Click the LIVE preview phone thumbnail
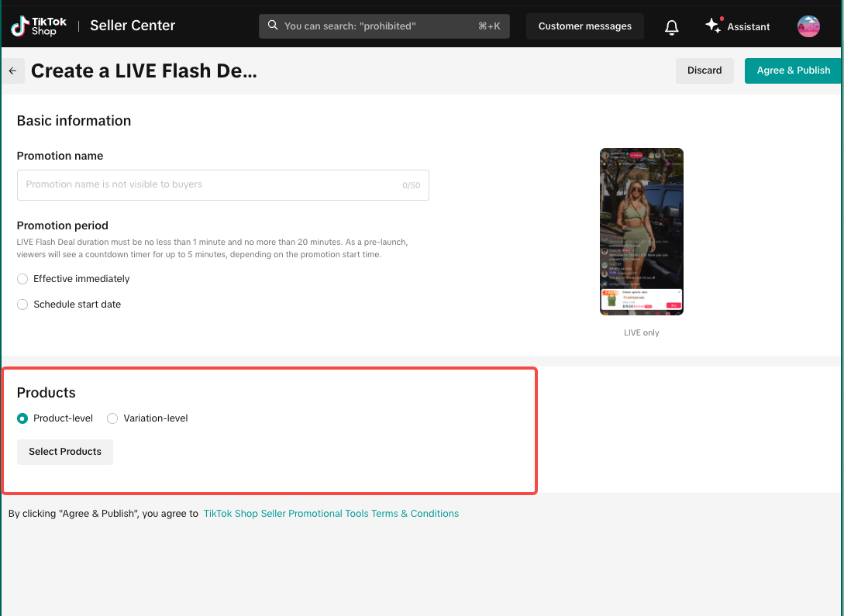 click(641, 232)
